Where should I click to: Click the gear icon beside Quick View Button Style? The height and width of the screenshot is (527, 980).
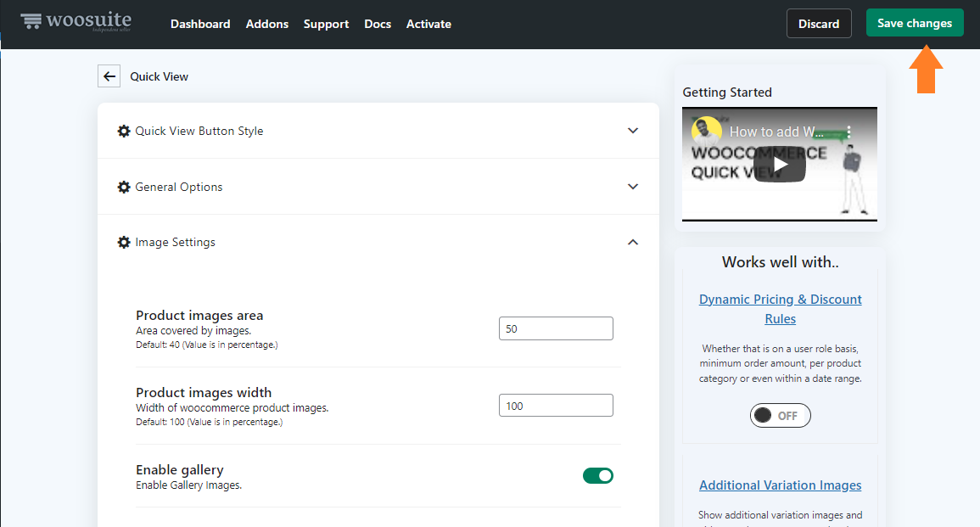coord(124,131)
